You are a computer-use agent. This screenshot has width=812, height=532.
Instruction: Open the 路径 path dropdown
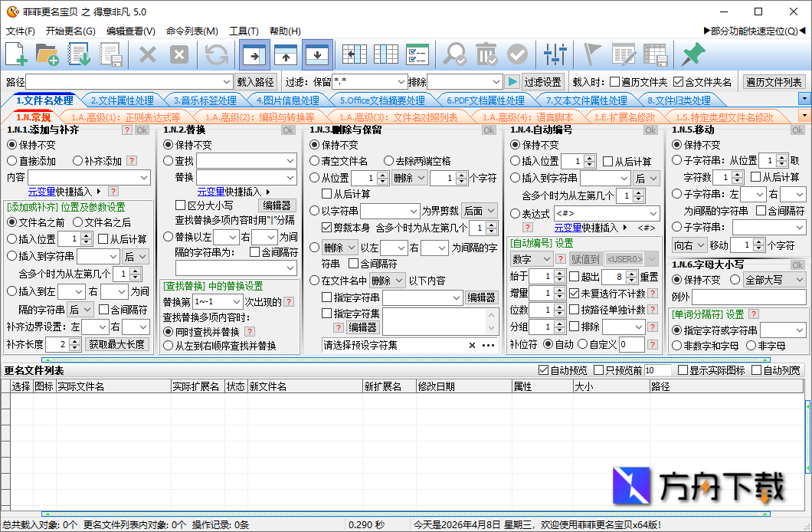tap(227, 82)
